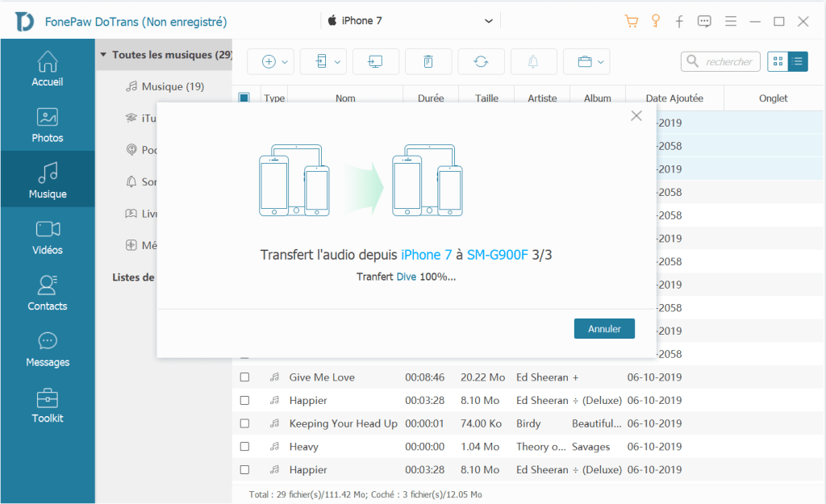This screenshot has height=504, width=826.
Task: Collapse the Toutes les musiques tree
Action: tap(103, 55)
